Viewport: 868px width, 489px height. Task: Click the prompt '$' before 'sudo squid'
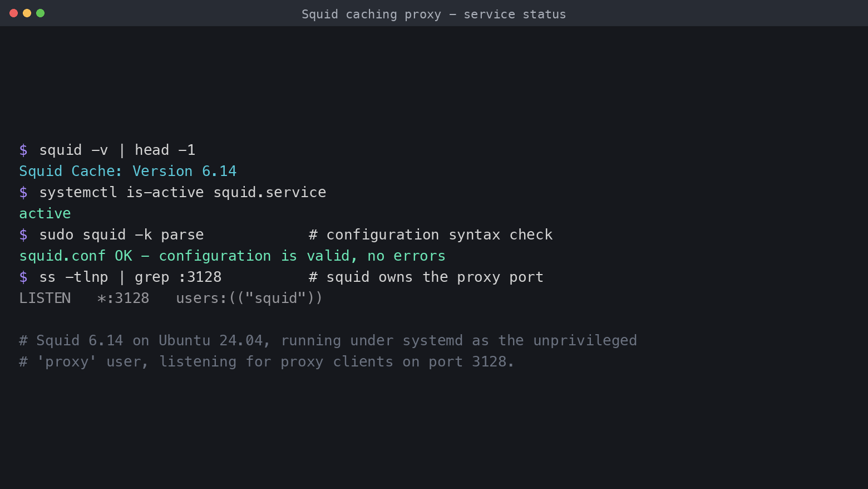(23, 235)
